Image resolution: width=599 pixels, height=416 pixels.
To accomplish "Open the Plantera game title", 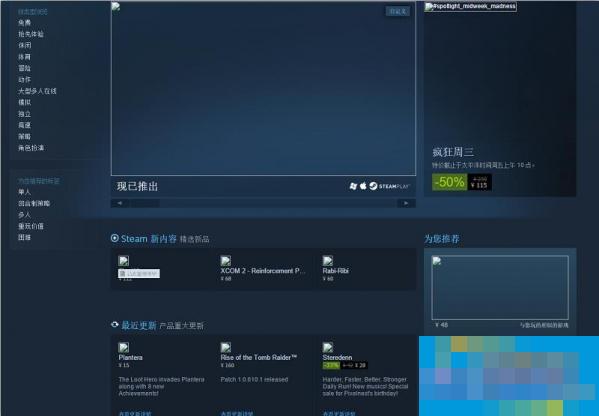I will click(x=131, y=358).
